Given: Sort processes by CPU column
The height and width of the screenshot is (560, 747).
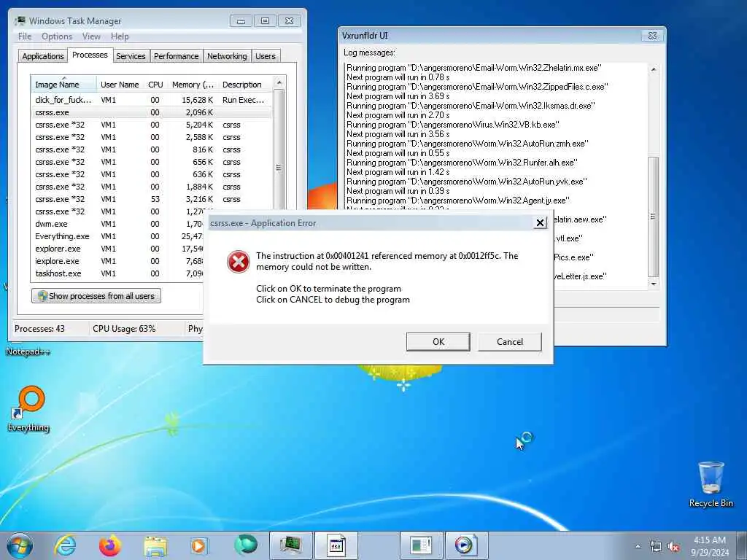Looking at the screenshot, I should point(155,85).
